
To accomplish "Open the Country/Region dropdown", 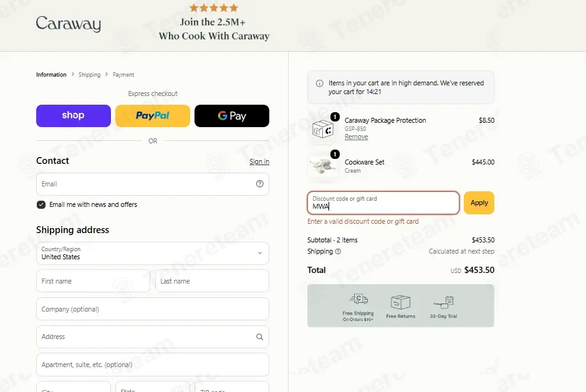I will [153, 254].
